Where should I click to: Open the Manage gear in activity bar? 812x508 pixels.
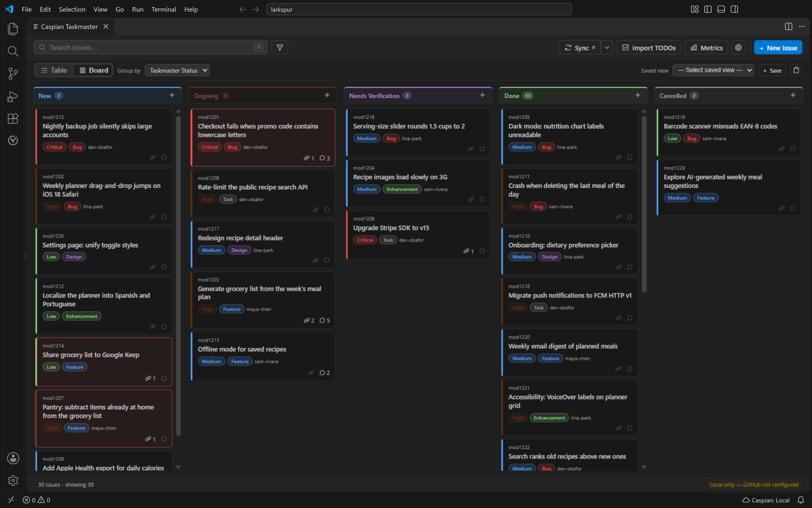[13, 481]
